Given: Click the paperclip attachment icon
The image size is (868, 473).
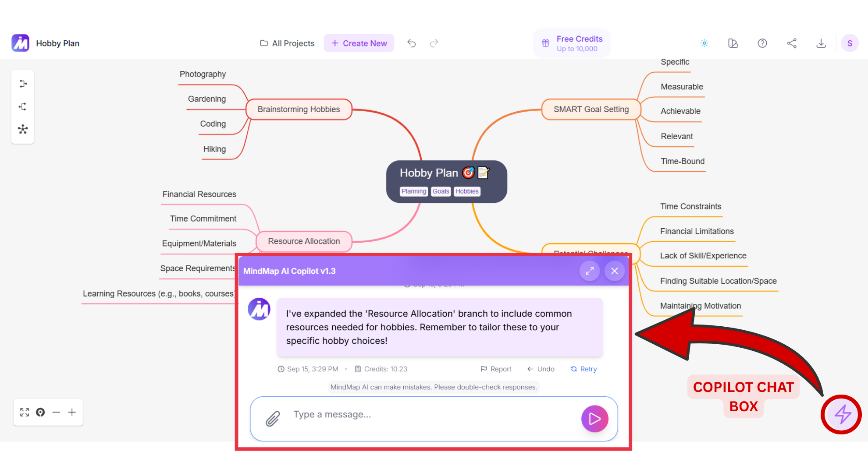Looking at the screenshot, I should (x=273, y=419).
